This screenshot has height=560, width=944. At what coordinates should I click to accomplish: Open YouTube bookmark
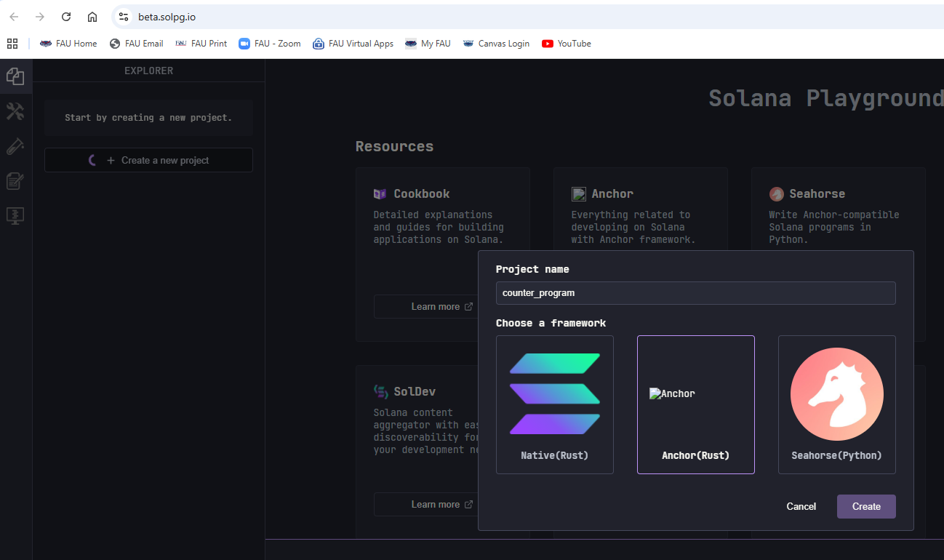[x=567, y=44]
